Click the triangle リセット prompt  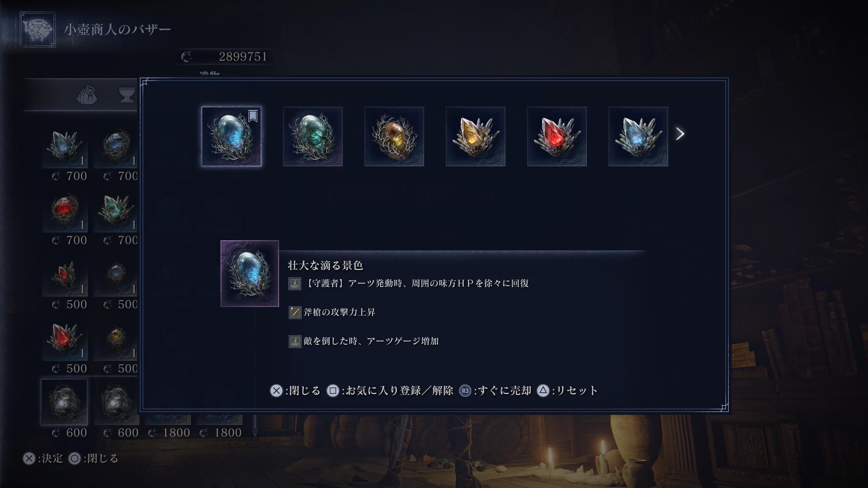(567, 391)
